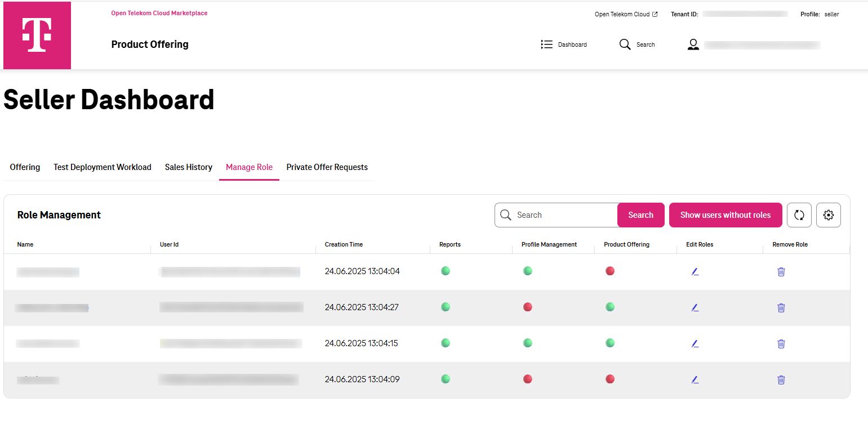Remove role for user created 13:04:27
Screen dimensions: 868x425
(x=781, y=307)
